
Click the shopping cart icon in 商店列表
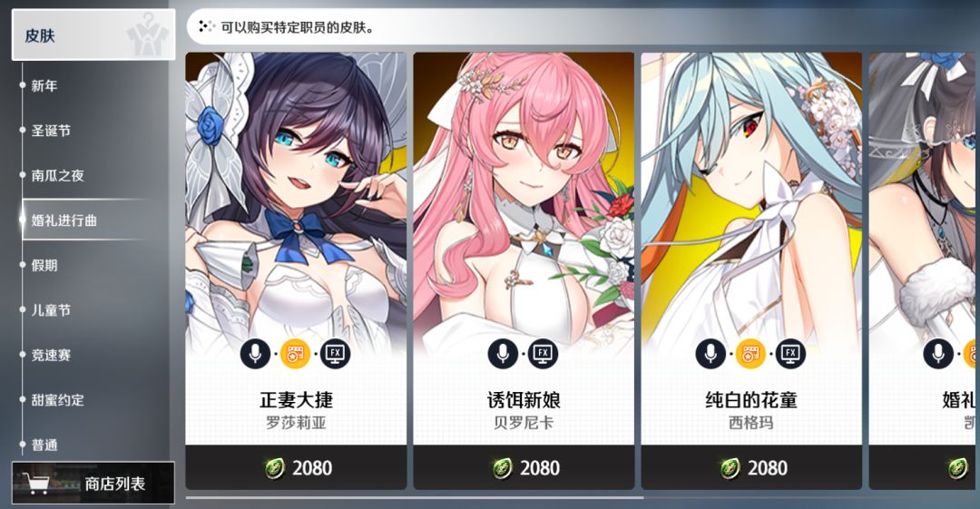pos(35,483)
